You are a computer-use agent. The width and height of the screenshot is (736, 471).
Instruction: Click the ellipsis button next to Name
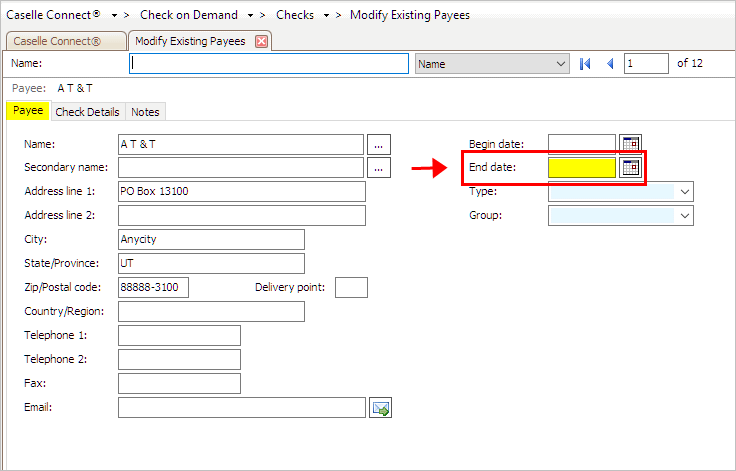pos(377,144)
